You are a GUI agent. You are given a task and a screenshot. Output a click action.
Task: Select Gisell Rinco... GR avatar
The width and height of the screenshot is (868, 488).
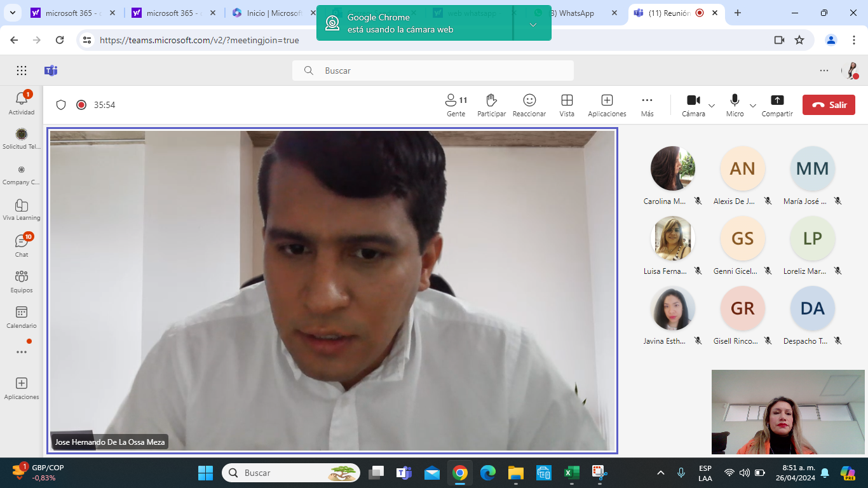click(x=742, y=308)
